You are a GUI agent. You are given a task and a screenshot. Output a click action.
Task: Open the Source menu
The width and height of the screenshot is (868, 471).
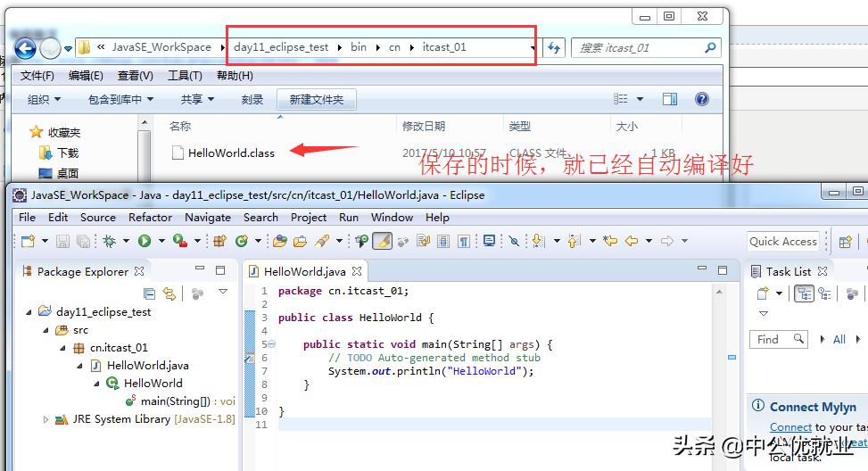pos(98,218)
